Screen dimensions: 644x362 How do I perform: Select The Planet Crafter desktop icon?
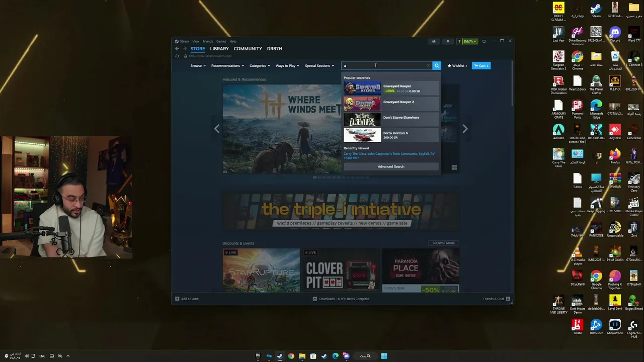tap(596, 85)
